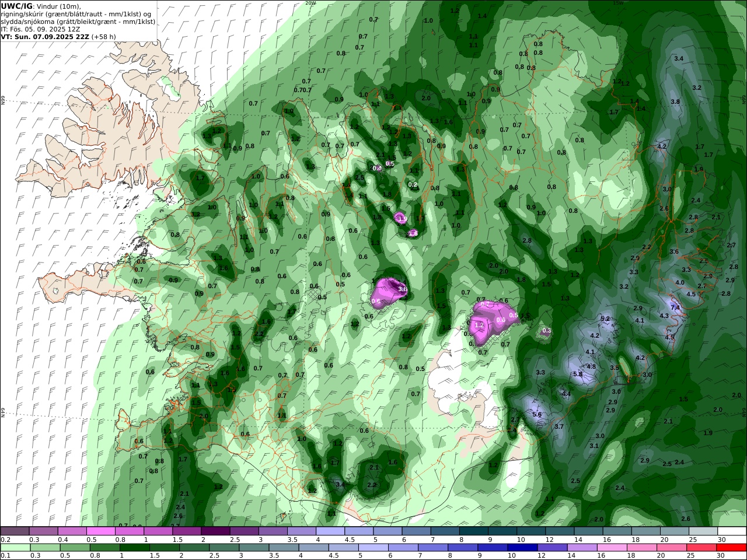The image size is (747, 560).
Task: Click the white 0.3 value in the small pink patch
Action: tap(547, 331)
